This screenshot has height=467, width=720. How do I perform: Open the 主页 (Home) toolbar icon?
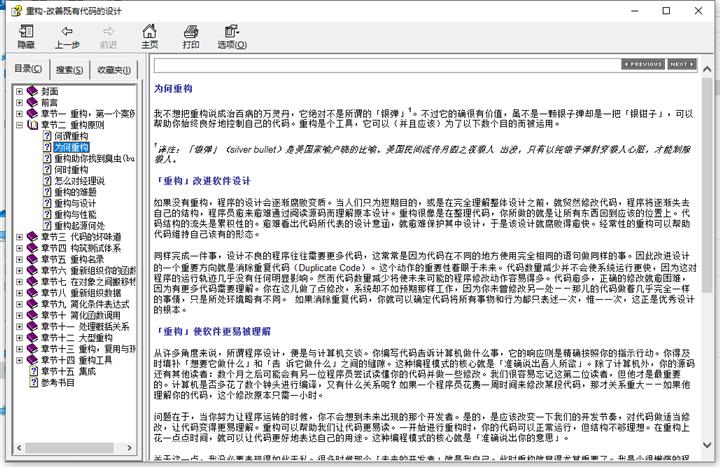(149, 37)
